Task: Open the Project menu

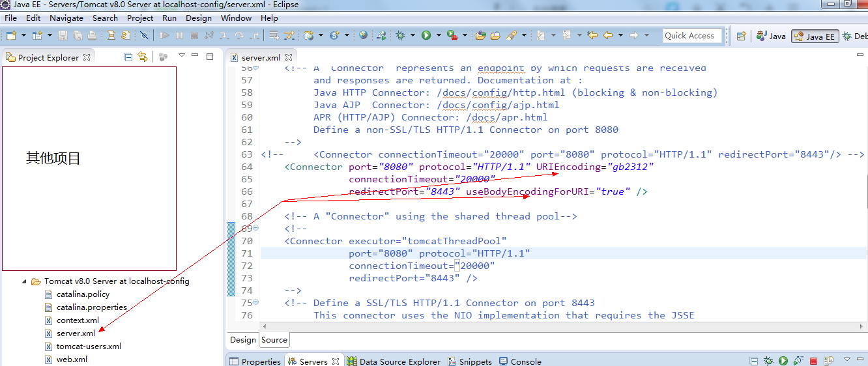Action: [140, 18]
